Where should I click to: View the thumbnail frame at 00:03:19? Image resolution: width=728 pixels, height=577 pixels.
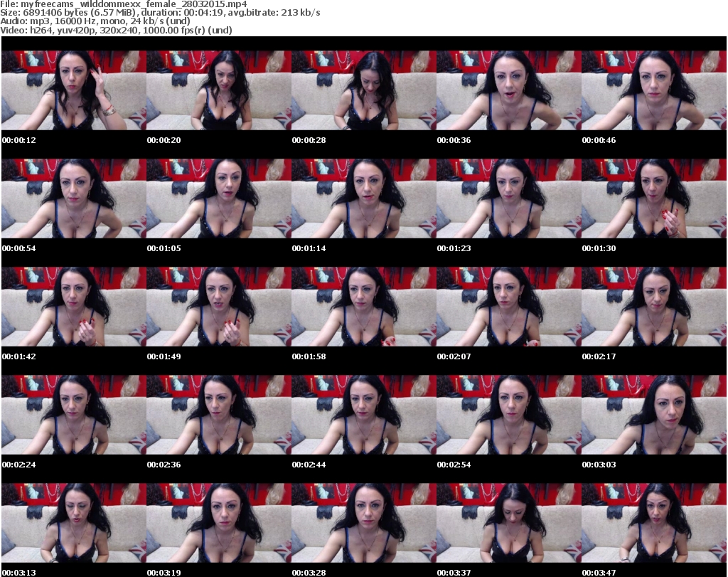click(x=219, y=523)
